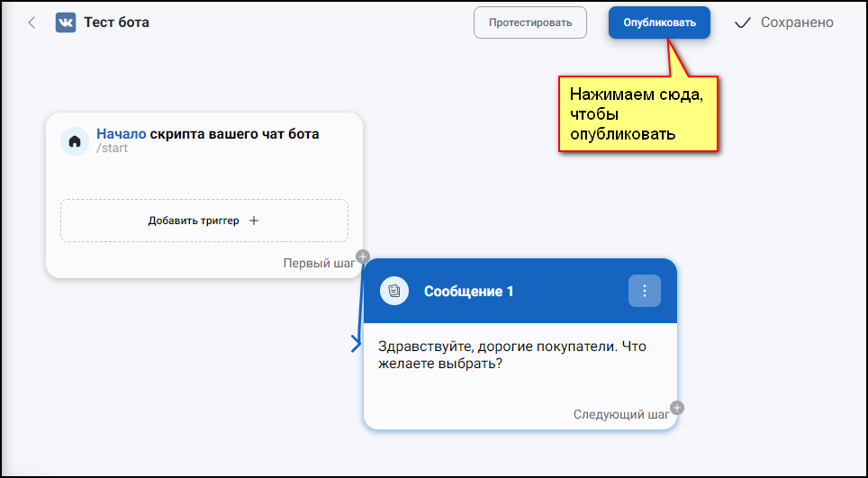Click the plus connector near 'Первый шаг'

(363, 257)
